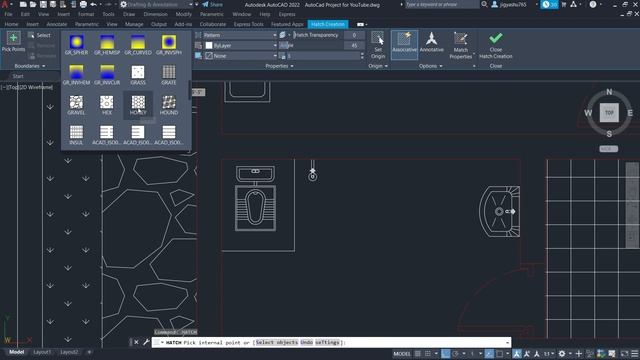Screen dimensions: 640x360
Task: Select the GRASS hatch pattern
Action: point(138,75)
